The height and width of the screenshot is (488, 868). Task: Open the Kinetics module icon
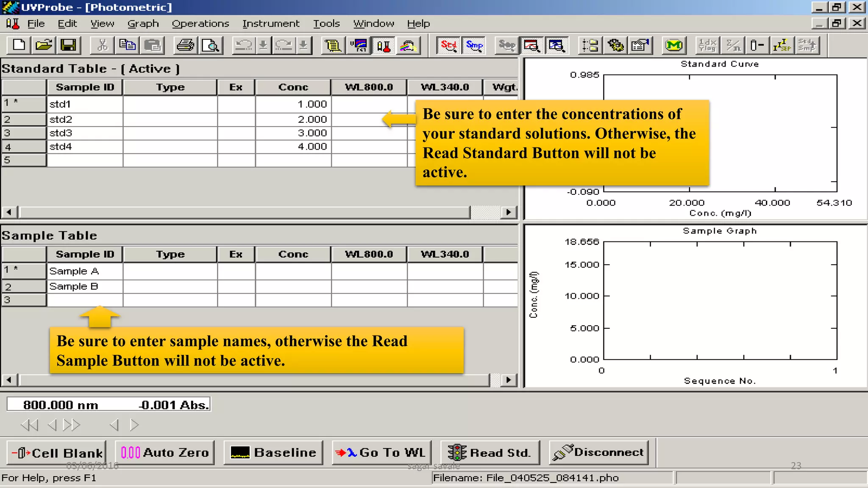point(359,45)
